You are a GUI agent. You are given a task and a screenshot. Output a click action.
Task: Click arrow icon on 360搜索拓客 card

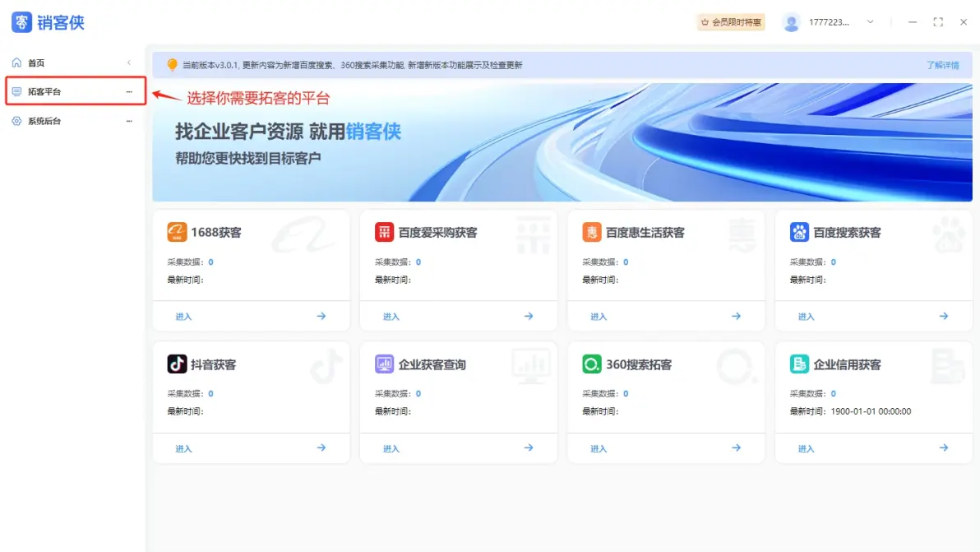737,448
